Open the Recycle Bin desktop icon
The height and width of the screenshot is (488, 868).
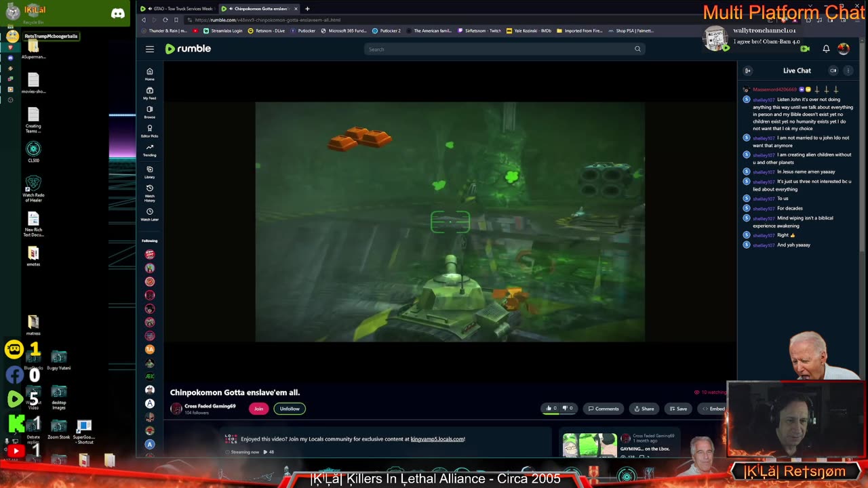pos(33,14)
